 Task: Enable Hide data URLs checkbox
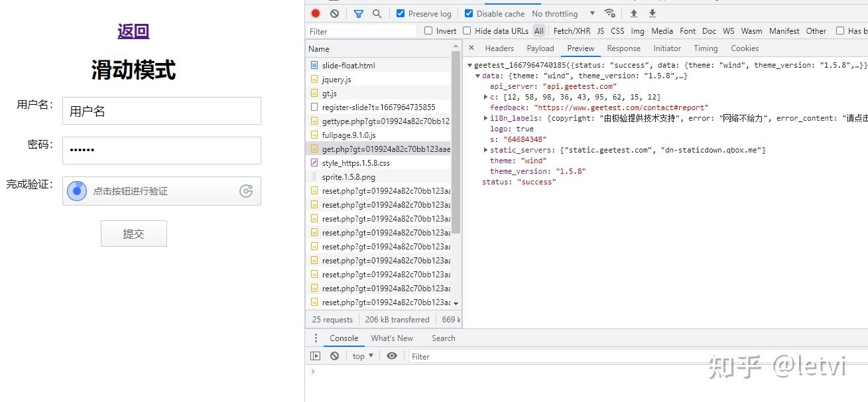click(467, 31)
